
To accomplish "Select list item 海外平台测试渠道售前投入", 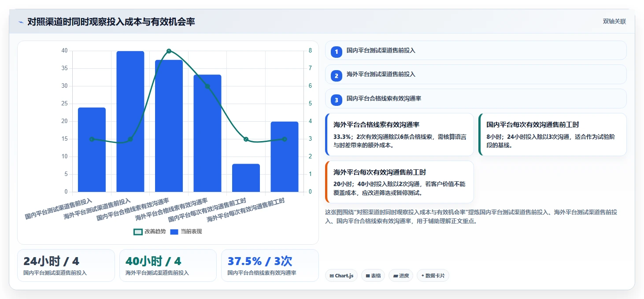I will click(x=476, y=74).
